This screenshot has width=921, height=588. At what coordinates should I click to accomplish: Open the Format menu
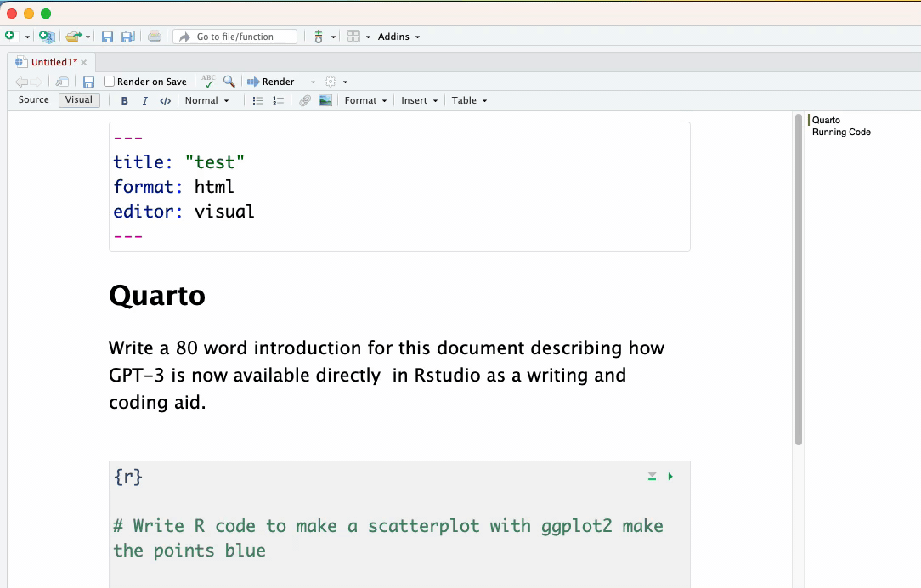pos(365,100)
